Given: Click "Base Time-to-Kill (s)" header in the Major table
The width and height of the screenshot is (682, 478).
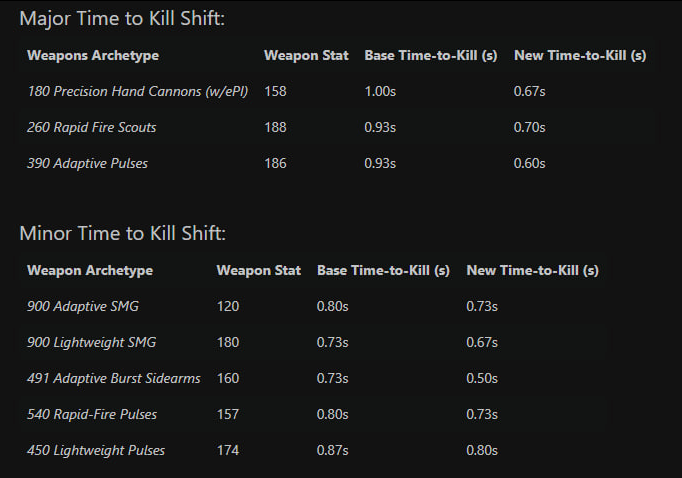Looking at the screenshot, I should coord(430,55).
